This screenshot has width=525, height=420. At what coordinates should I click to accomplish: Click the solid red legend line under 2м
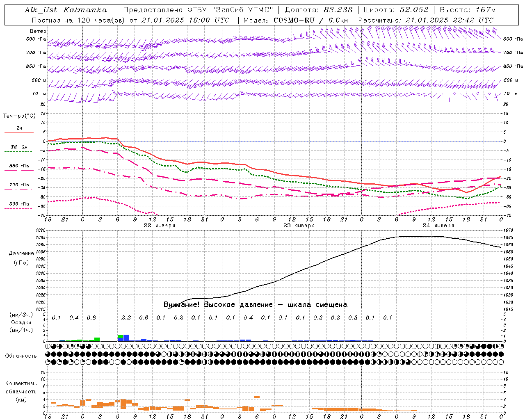(x=19, y=132)
